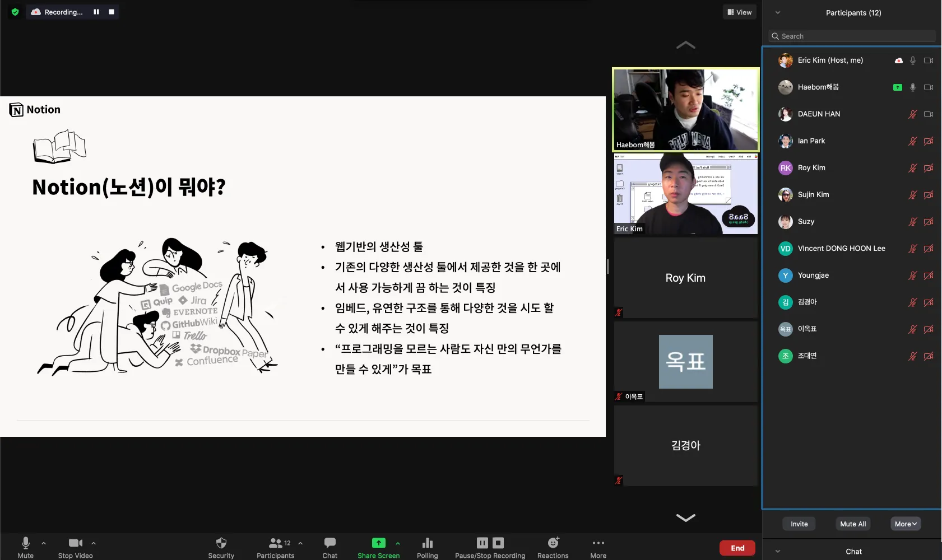Image resolution: width=942 pixels, height=560 pixels.
Task: Click 김경아's muted microphone icon in list
Action: click(913, 302)
